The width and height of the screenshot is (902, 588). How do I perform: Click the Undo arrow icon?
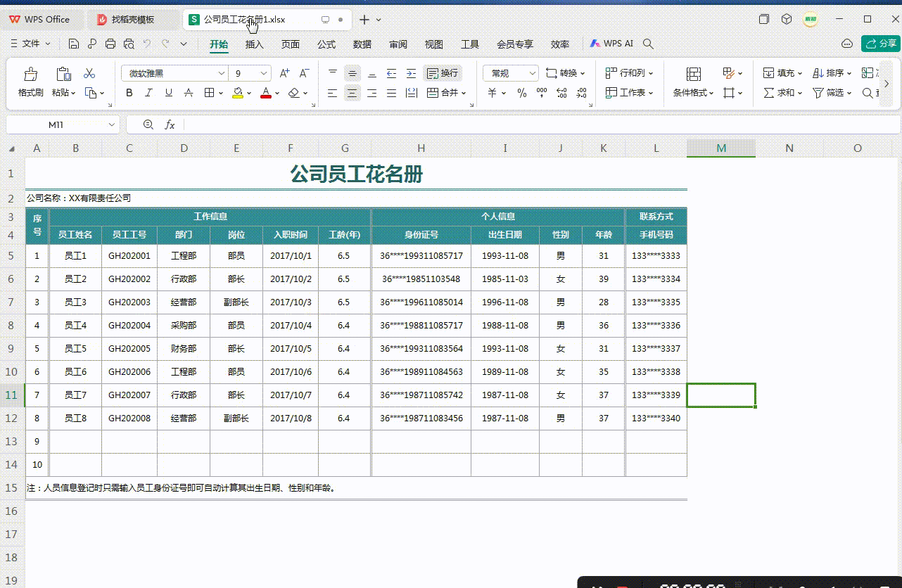[x=147, y=44]
